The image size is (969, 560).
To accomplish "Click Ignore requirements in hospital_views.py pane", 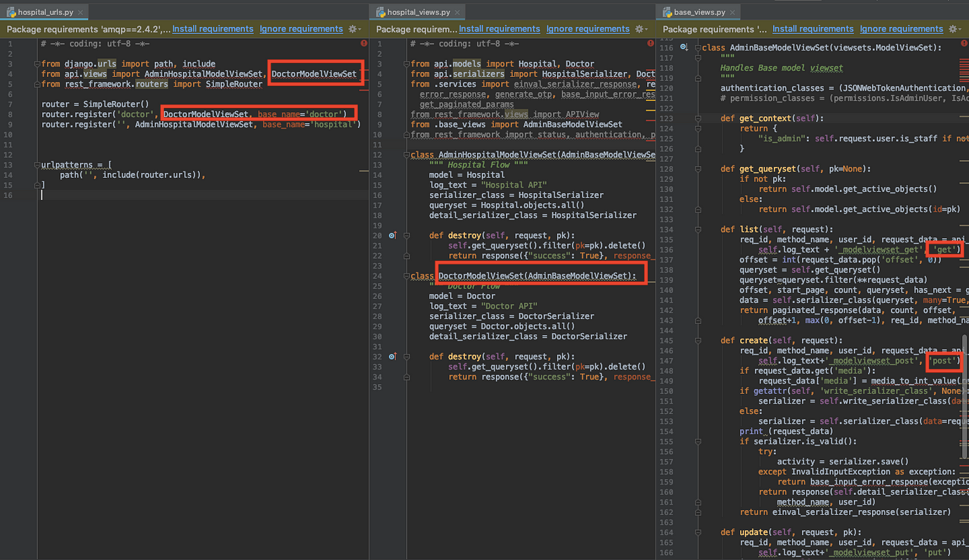I will (588, 29).
